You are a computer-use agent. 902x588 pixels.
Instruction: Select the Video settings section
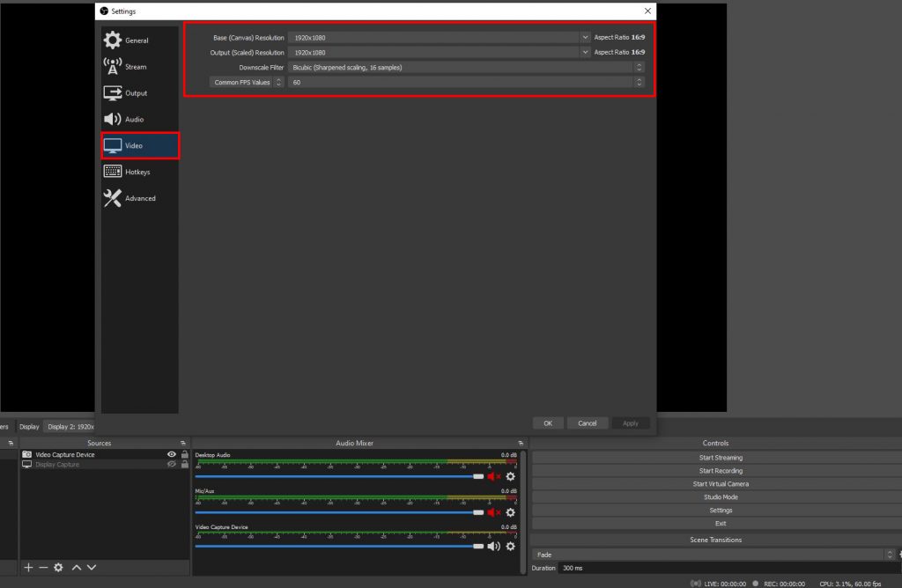pos(140,145)
